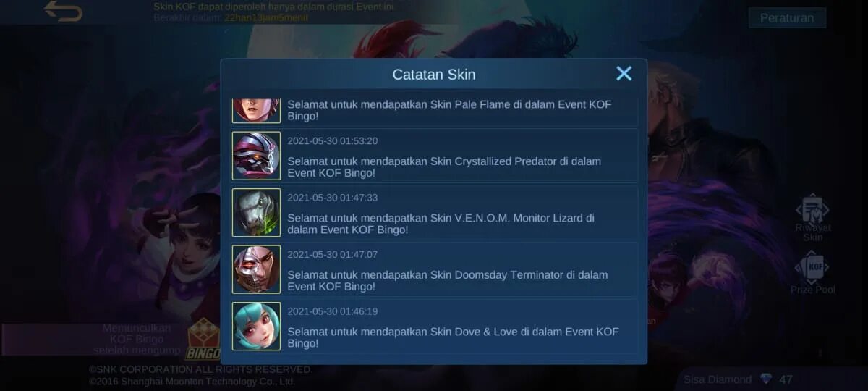This screenshot has height=391, width=868.
Task: Tap the Doomsday Terminator skin avatar
Action: (x=256, y=269)
